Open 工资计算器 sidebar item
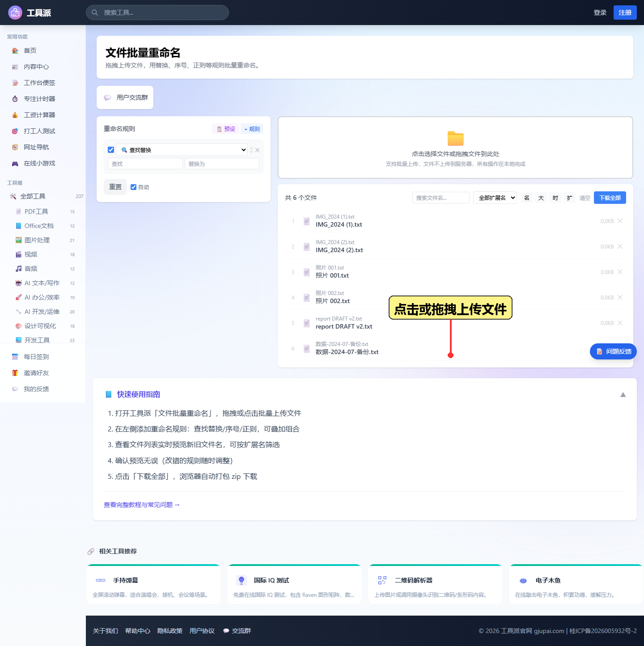This screenshot has height=646, width=644. (42, 115)
